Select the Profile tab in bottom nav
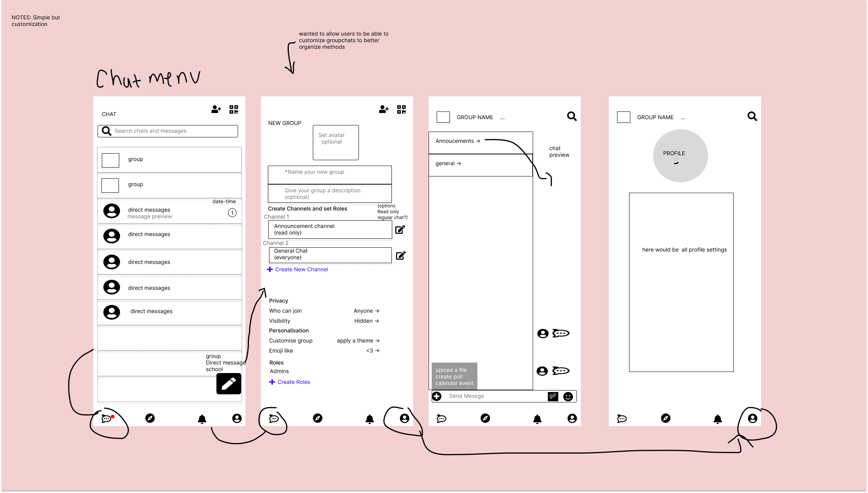Screen dimensions: 868x493 point(752,418)
